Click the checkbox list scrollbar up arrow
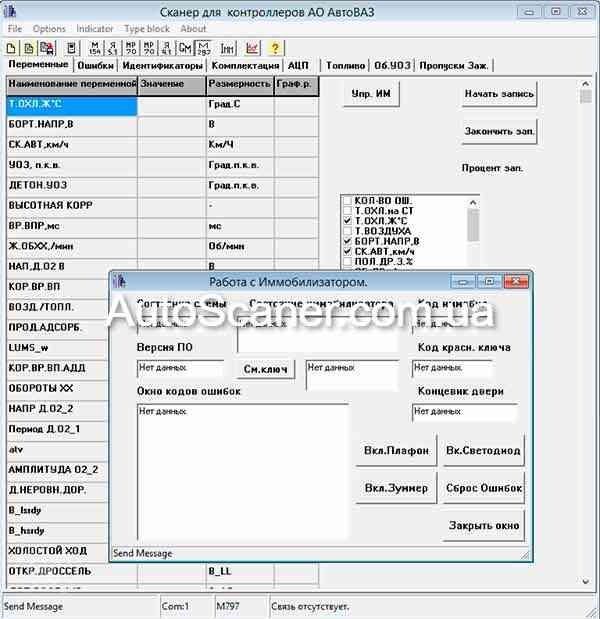The width and height of the screenshot is (600, 619). coord(473,201)
